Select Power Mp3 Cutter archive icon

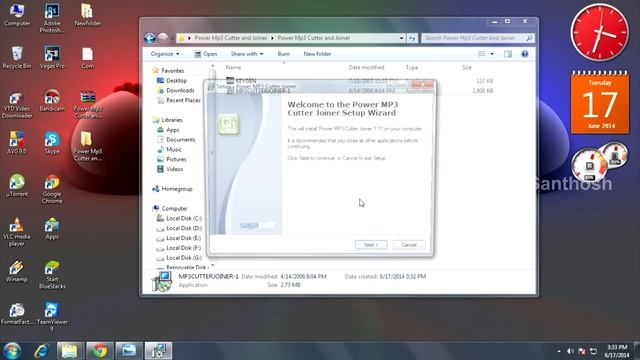click(x=87, y=105)
